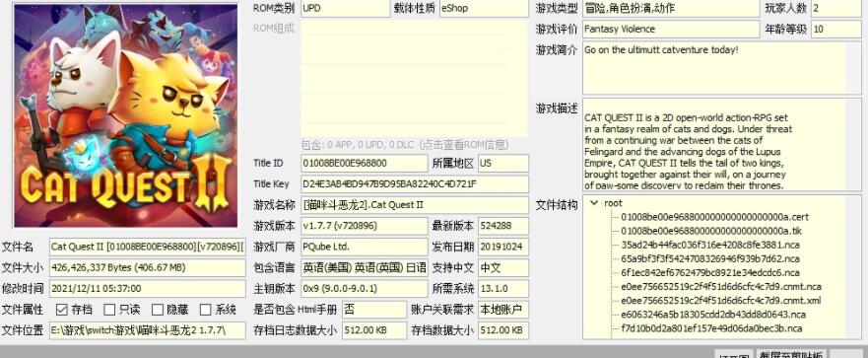The width and height of the screenshot is (868, 358).
Task: Collapse the root node in file structure tree
Action: point(594,203)
